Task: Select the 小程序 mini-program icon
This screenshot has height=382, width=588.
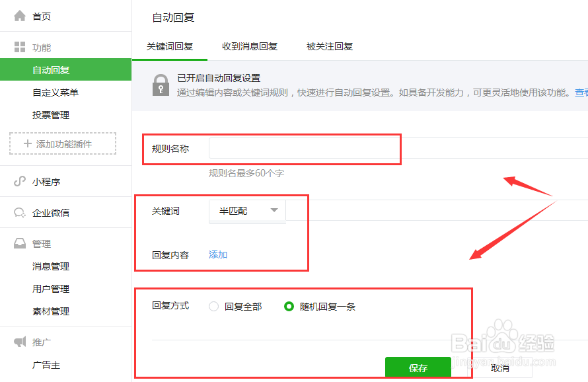Action: click(20, 180)
